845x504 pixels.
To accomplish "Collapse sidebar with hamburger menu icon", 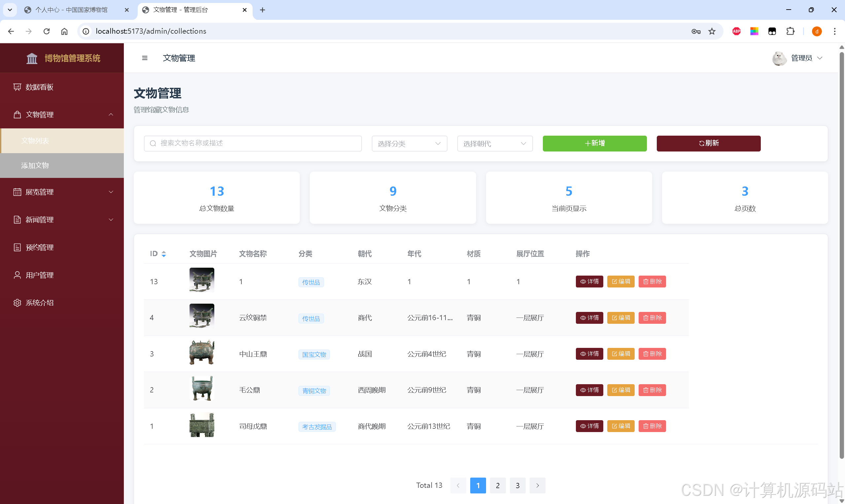I will 144,58.
